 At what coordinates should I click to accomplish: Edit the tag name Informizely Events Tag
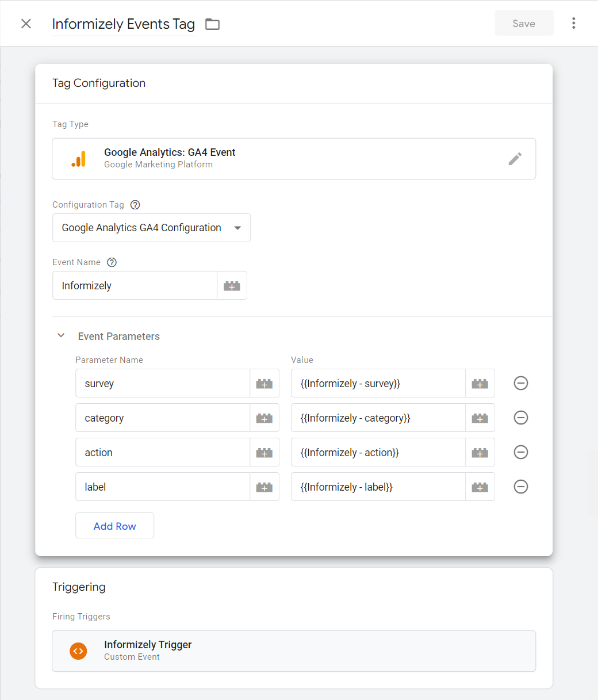coord(123,24)
